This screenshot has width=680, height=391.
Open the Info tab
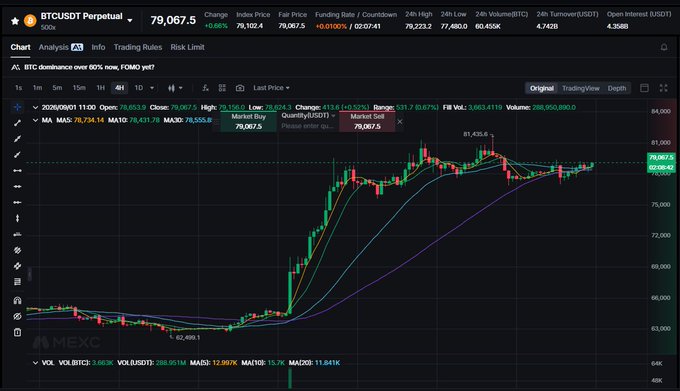(x=98, y=47)
